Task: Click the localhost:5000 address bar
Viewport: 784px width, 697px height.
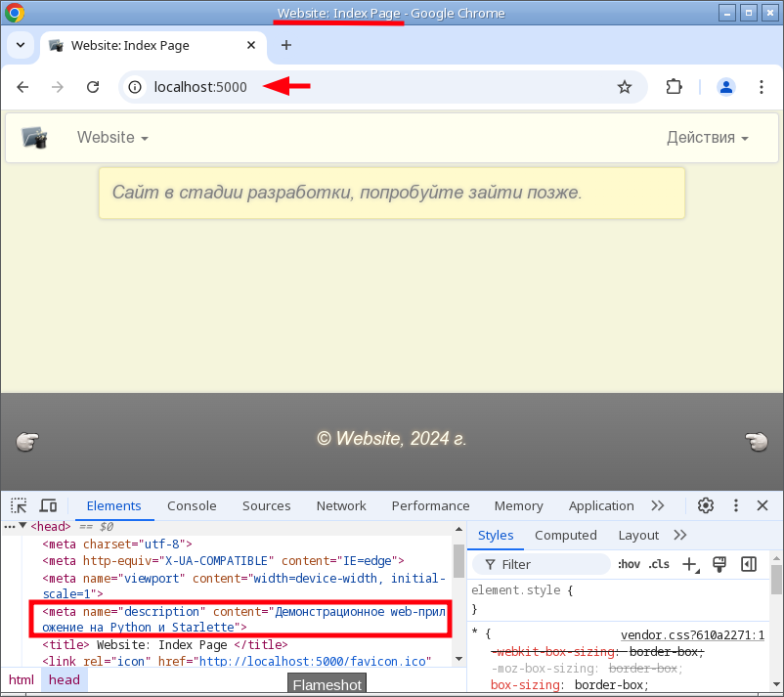Action: [x=382, y=88]
